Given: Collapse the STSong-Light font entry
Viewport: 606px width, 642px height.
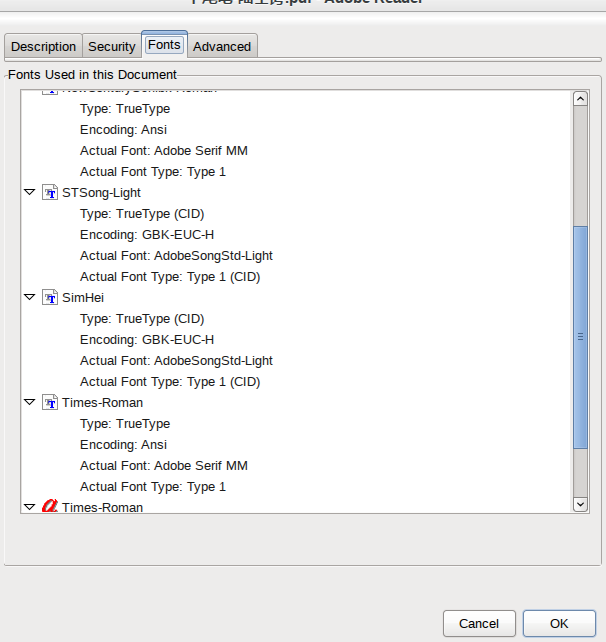Looking at the screenshot, I should click(29, 192).
